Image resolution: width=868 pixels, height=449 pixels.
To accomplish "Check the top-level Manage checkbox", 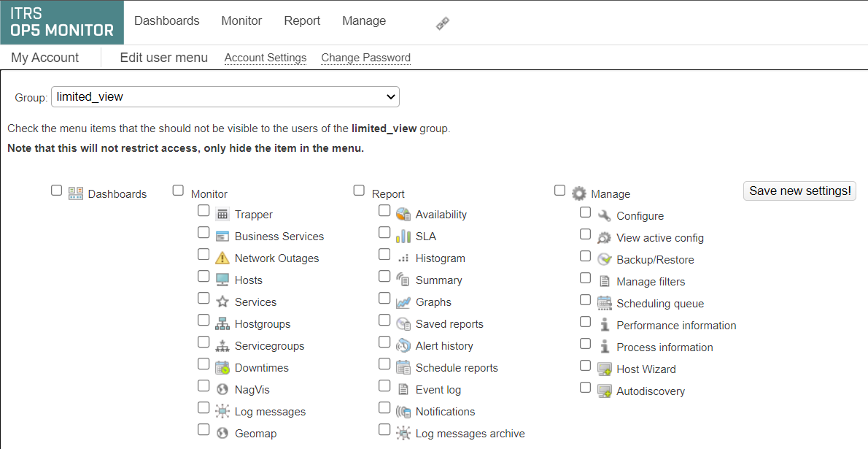I will (559, 190).
